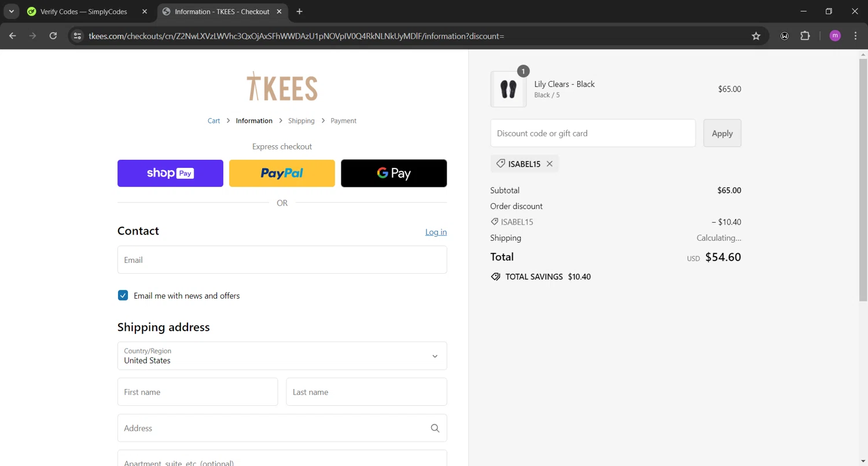Focus the Last name field
Viewport: 868px width, 466px height.
[366, 392]
